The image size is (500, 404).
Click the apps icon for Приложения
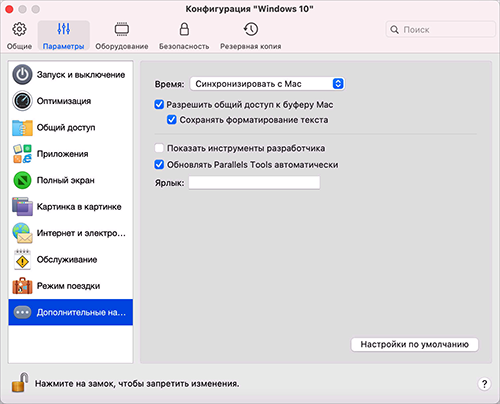point(22,154)
